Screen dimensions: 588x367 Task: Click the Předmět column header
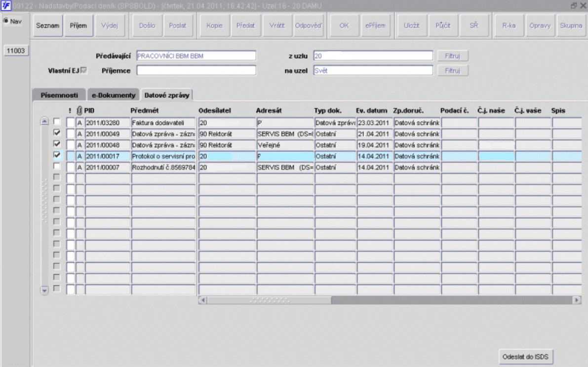click(x=144, y=110)
